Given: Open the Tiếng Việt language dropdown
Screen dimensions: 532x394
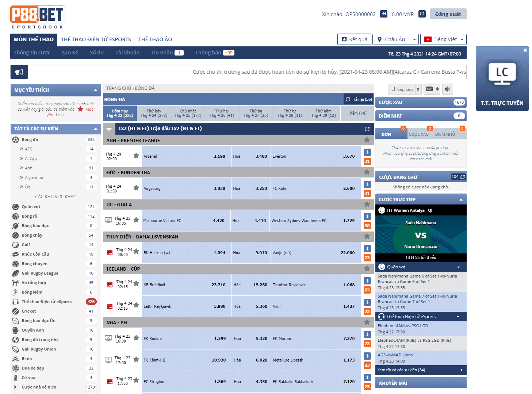Looking at the screenshot, I should coord(443,39).
